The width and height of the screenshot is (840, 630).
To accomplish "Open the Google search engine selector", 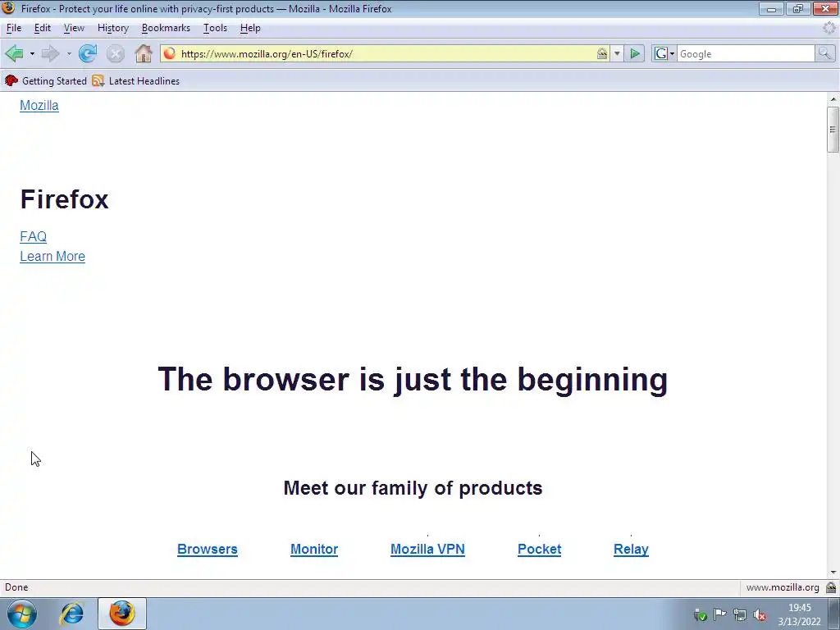I will coord(664,53).
